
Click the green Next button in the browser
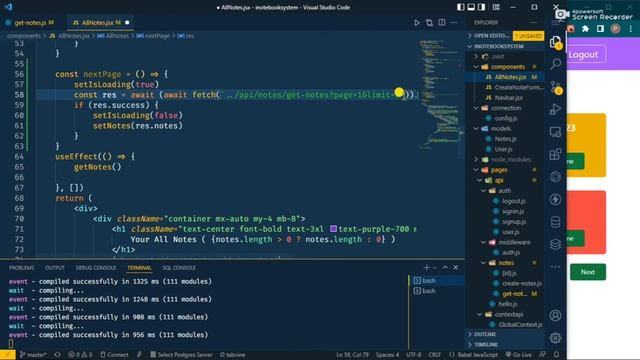click(x=588, y=272)
